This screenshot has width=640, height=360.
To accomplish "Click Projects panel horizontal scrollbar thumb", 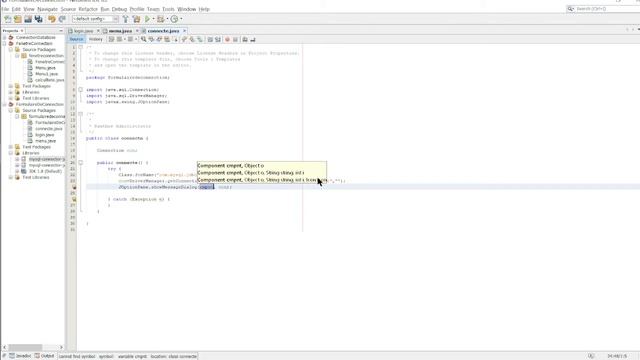I will coord(26,347).
